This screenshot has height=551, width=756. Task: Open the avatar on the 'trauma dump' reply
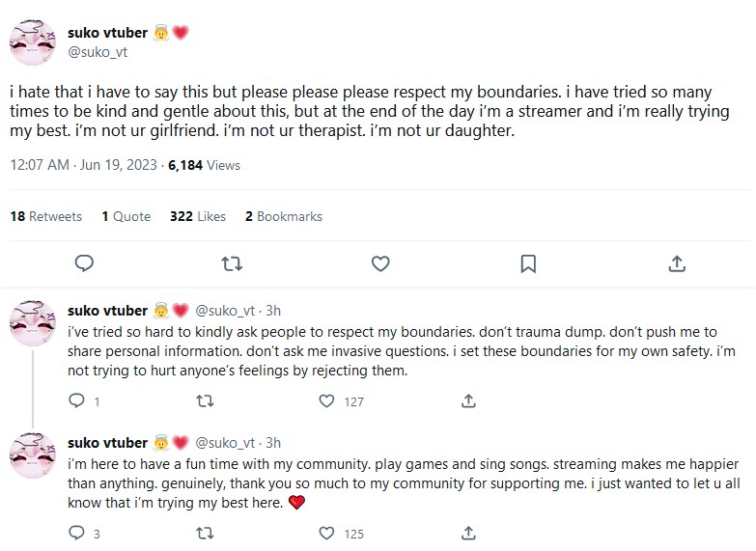click(x=33, y=322)
